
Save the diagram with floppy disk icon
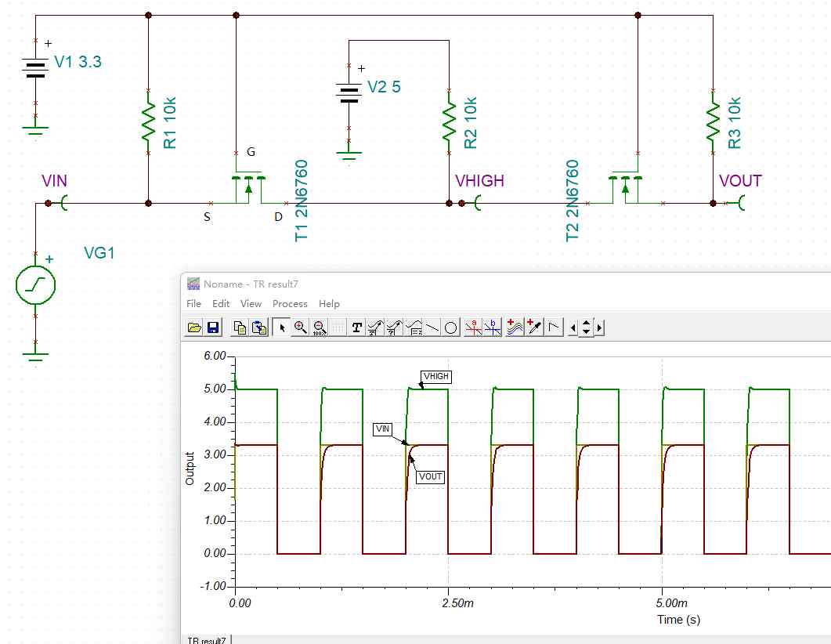point(213,327)
